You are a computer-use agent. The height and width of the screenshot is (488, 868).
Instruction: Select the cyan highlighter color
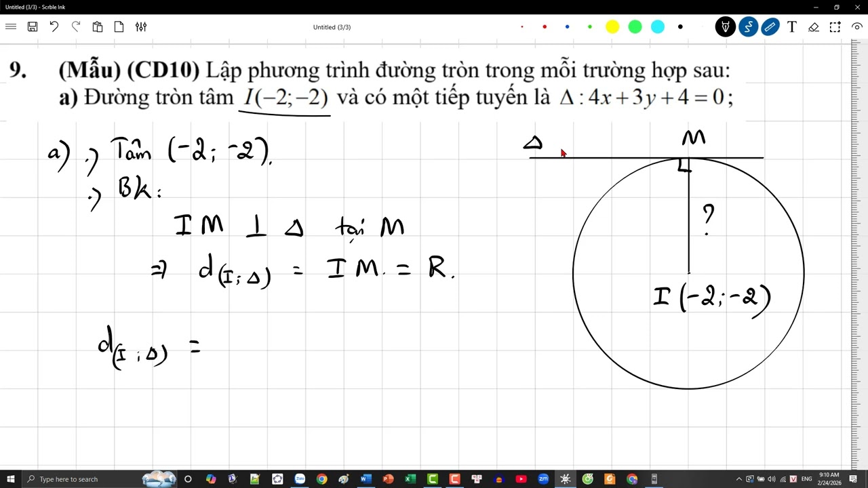pos(658,27)
